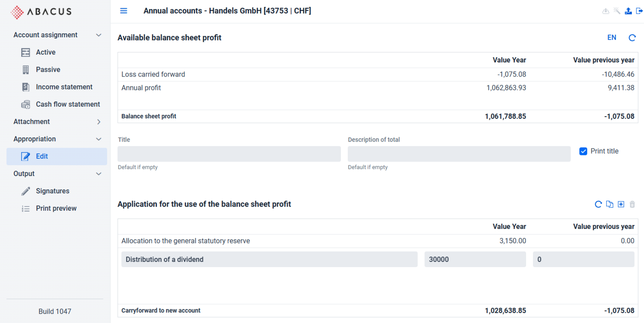The width and height of the screenshot is (644, 323).
Task: Collapse the Account assignment section
Action: point(99,35)
